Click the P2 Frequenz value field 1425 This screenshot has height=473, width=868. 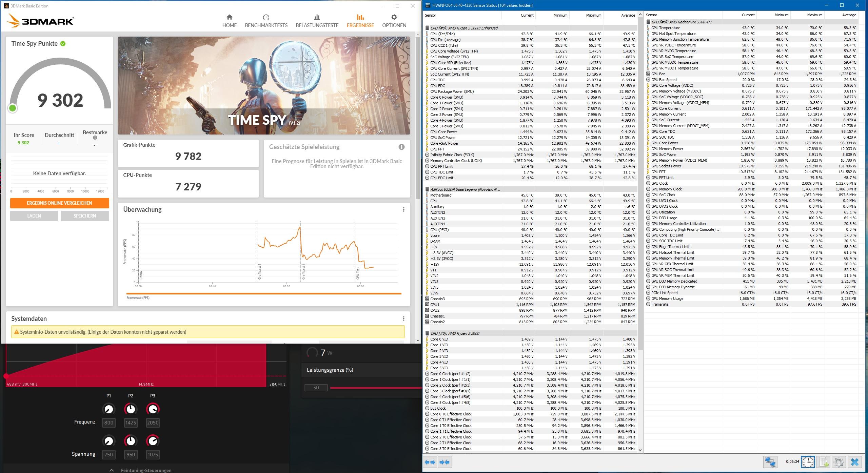click(131, 423)
